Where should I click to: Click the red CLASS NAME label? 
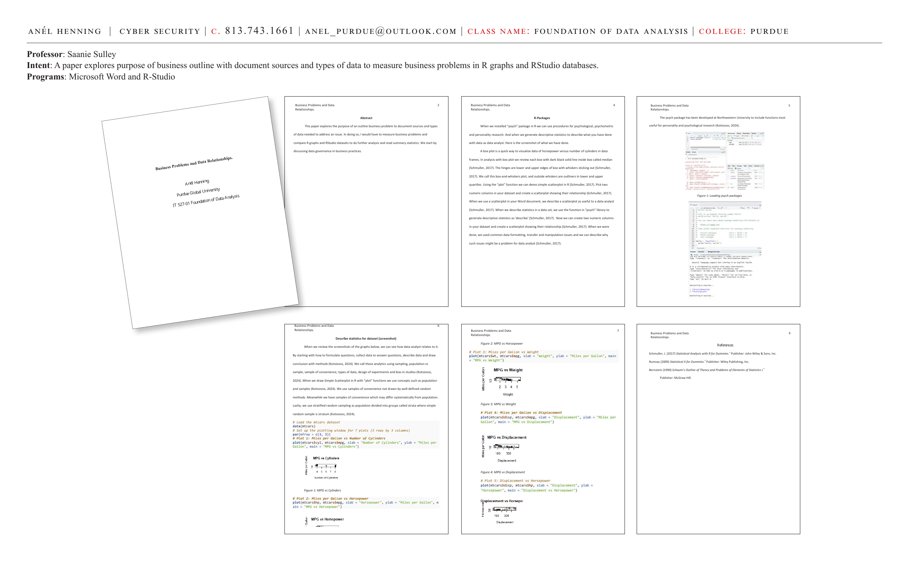coord(498,31)
